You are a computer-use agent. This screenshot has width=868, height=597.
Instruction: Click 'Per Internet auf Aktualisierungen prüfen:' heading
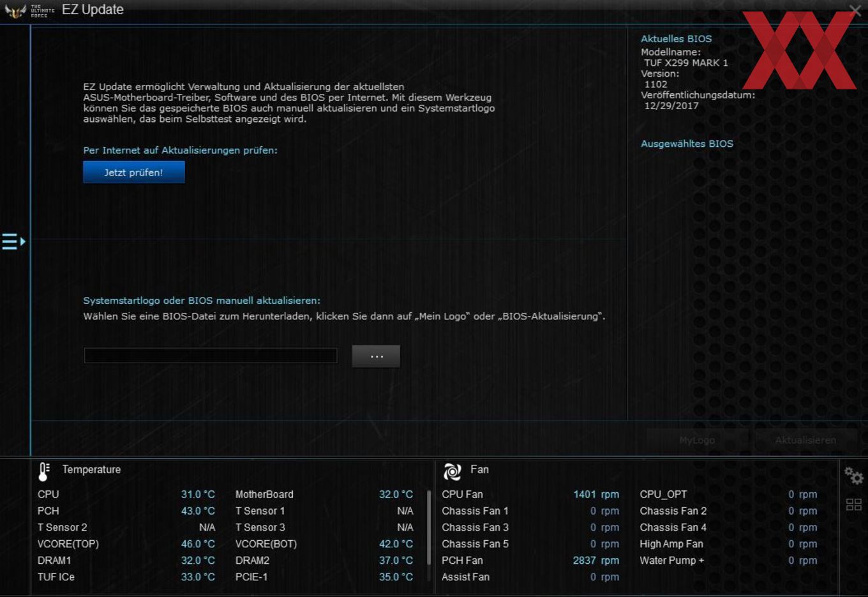(x=180, y=151)
